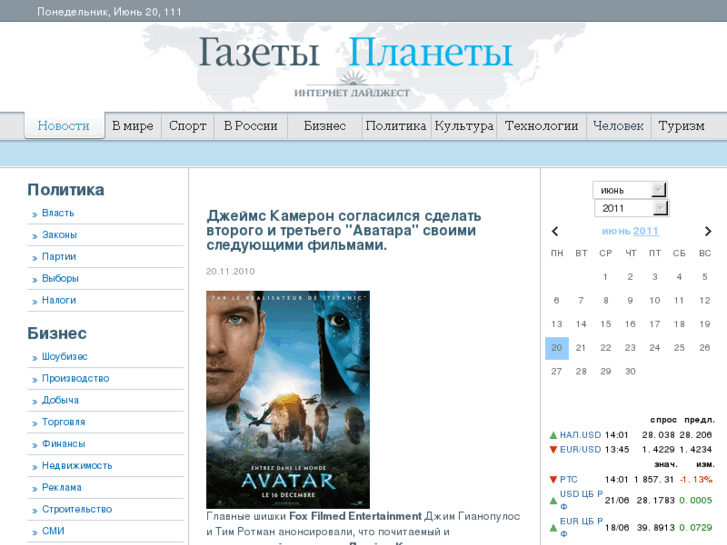Select day 21 in the calendar
The image size is (727, 545).
(581, 348)
